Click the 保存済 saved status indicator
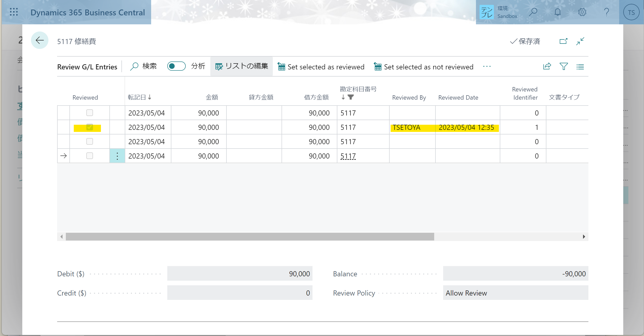 (x=525, y=41)
